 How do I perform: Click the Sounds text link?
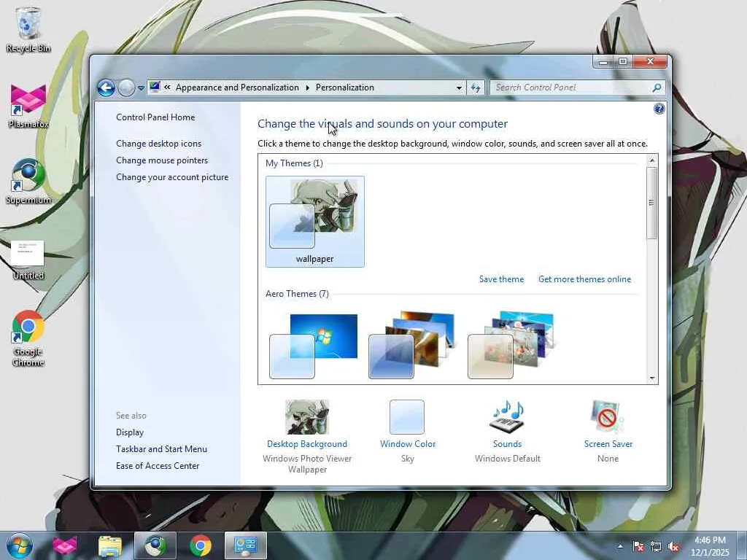pyautogui.click(x=508, y=444)
